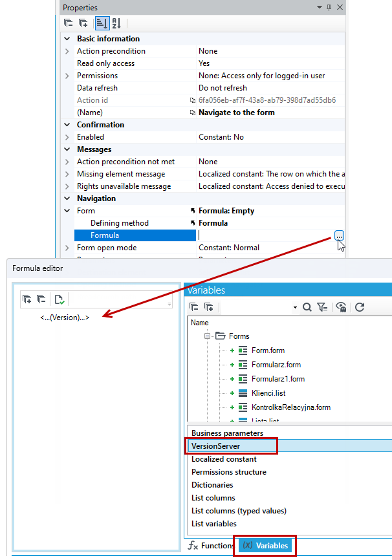This screenshot has width=392, height=560.
Task: Validate formula with document check icon
Action: (60, 299)
